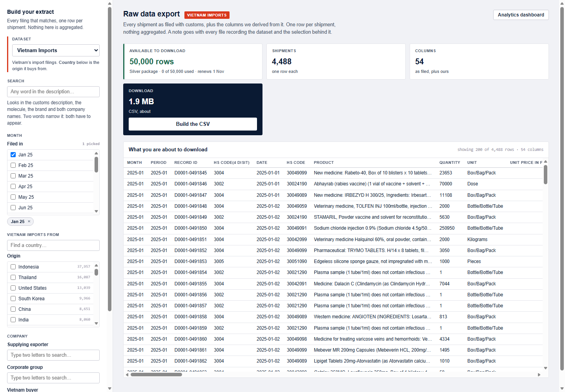Focus the description search field

pos(53,92)
